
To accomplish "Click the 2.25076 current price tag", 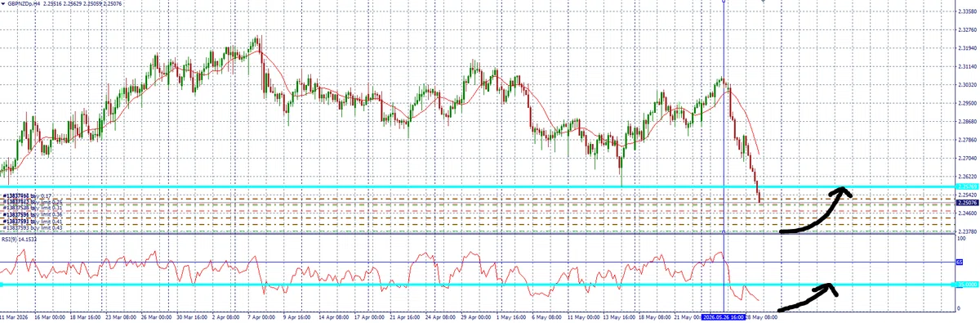I will coord(966,202).
